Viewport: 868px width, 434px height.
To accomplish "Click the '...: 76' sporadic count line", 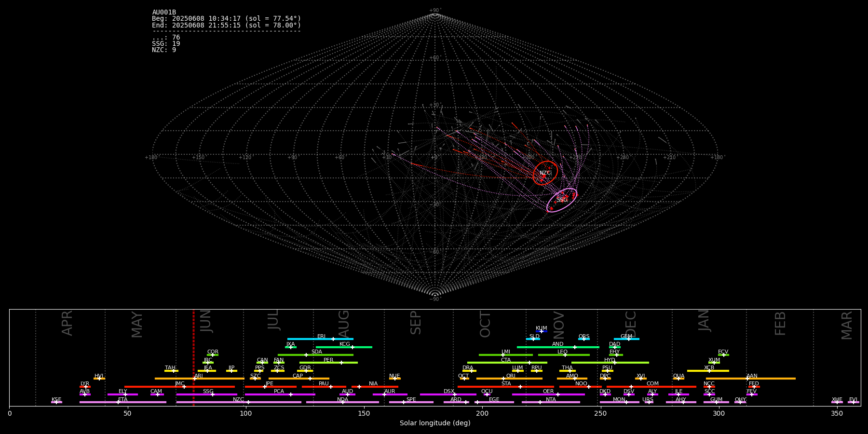I will [x=166, y=38].
